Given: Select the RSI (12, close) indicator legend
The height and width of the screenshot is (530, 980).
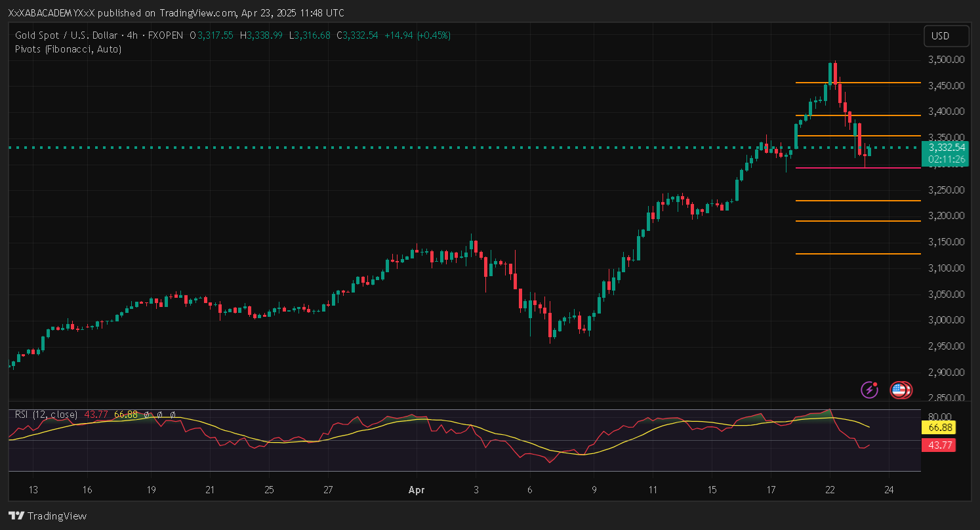Looking at the screenshot, I should pos(46,415).
